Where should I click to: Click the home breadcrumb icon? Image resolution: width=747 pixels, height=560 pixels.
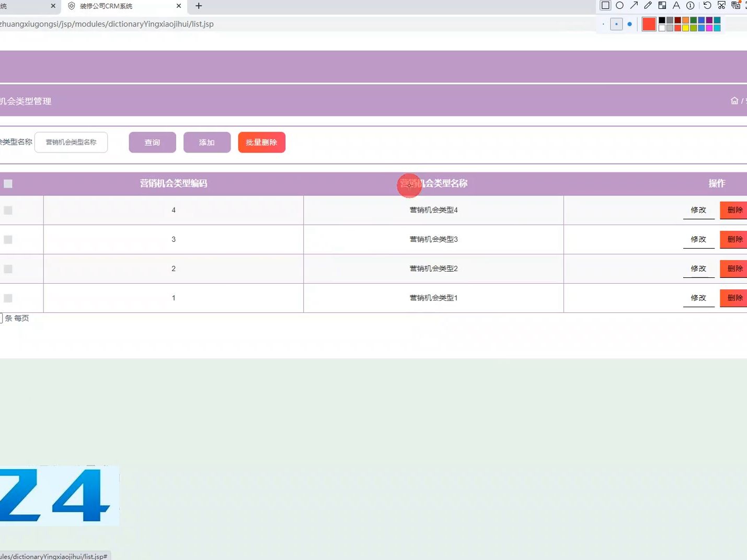click(734, 101)
